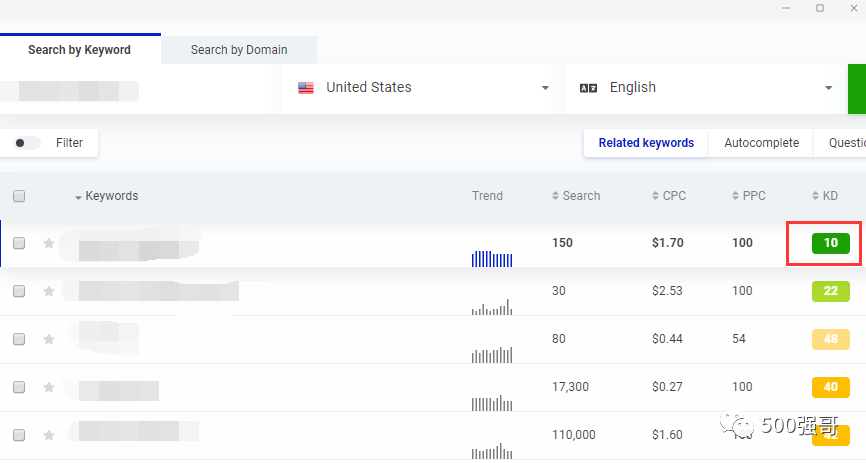866x463 pixels.
Task: Sort by Search volume arrows icon
Action: 556,196
